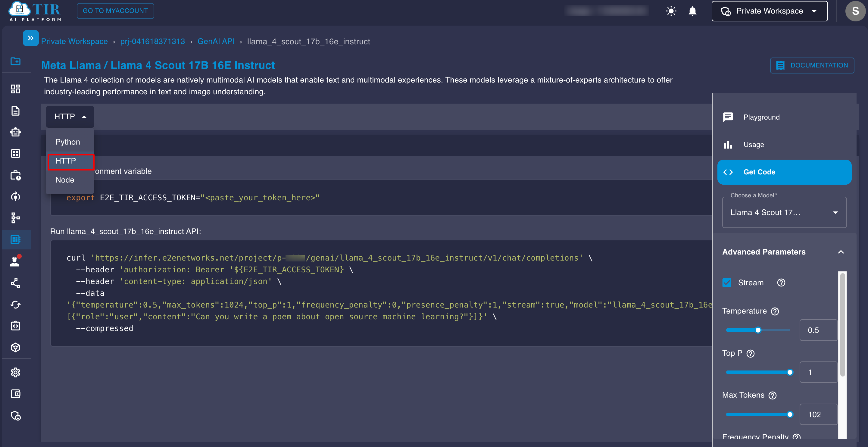The height and width of the screenshot is (447, 868).
Task: Open the robot icon in sidebar
Action: pos(15,132)
